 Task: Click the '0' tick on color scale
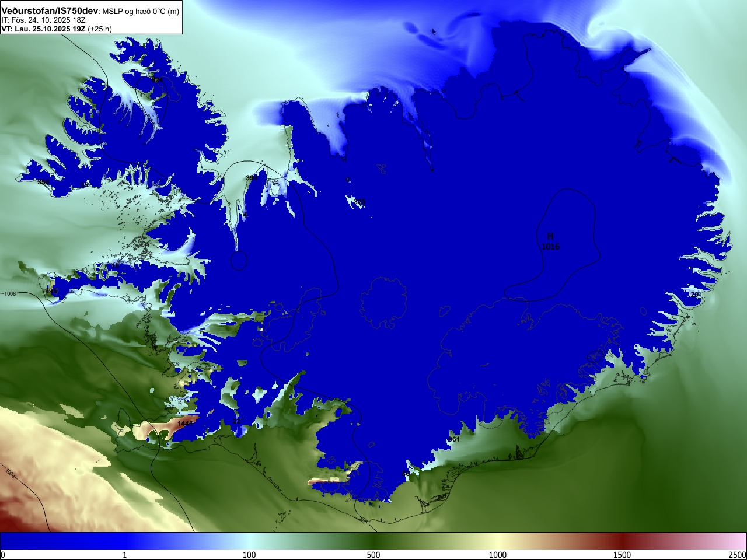(2, 555)
